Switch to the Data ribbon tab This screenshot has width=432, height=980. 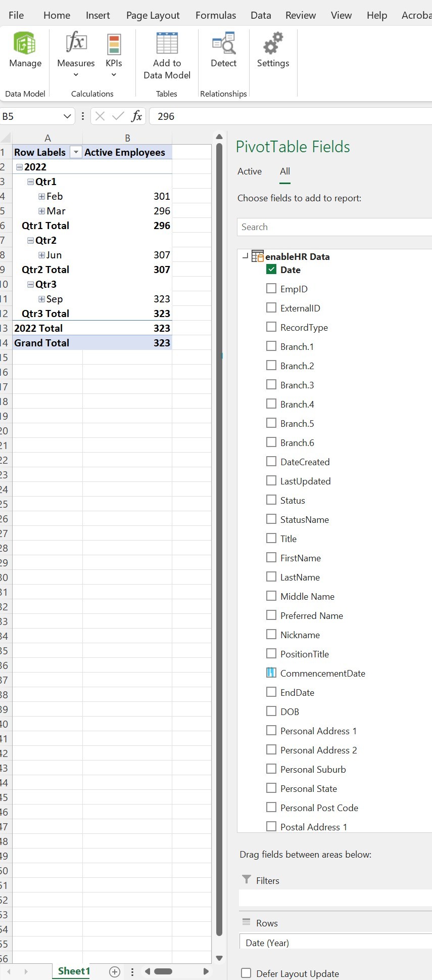(261, 15)
